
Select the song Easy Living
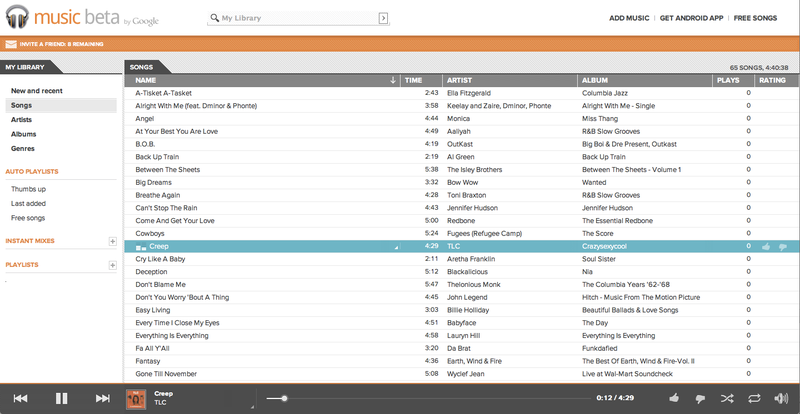153,310
